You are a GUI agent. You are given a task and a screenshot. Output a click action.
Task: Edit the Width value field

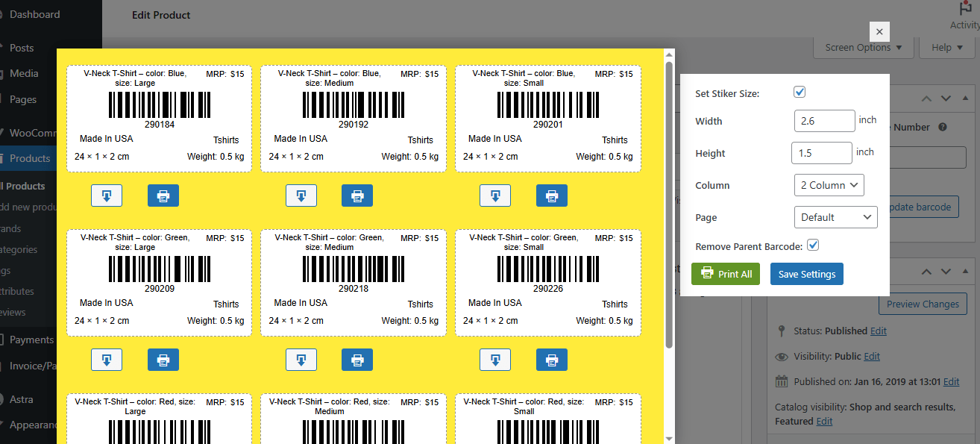[824, 120]
